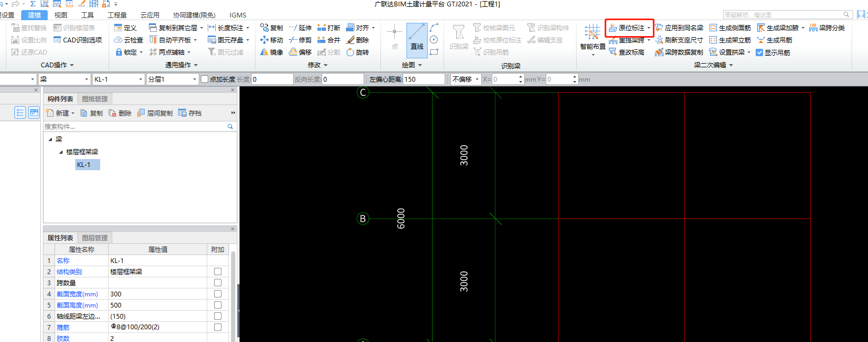
Task: Enable the 点加长度 checkbox
Action: point(205,79)
